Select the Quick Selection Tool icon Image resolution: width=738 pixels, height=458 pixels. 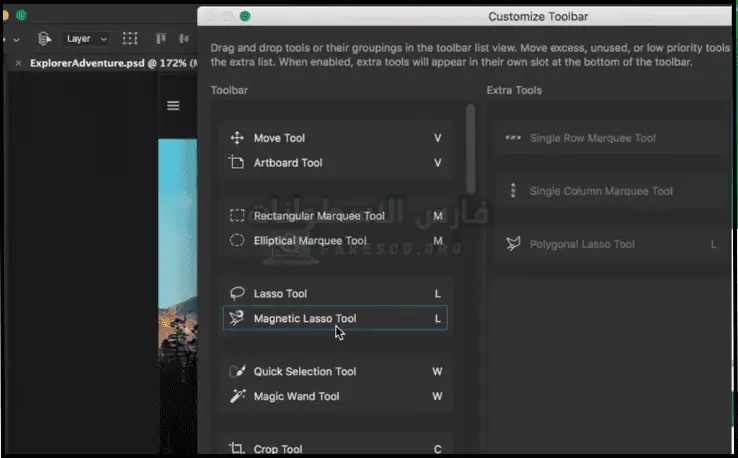pos(237,372)
